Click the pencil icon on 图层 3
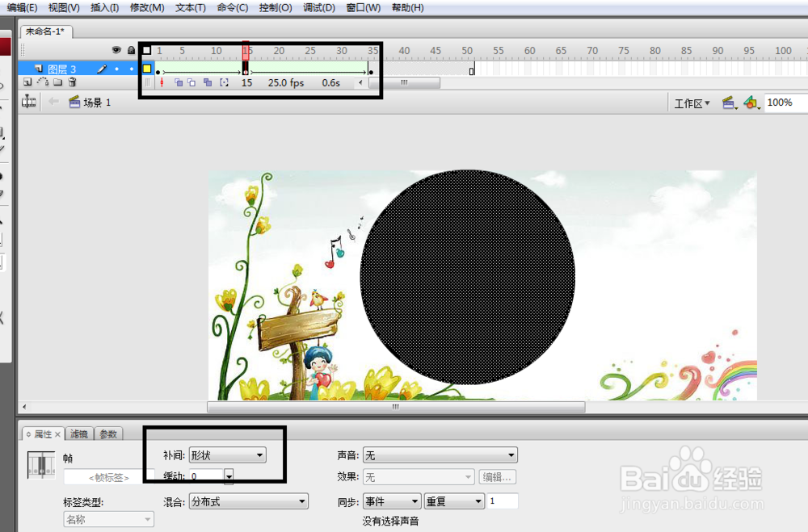Image resolution: width=808 pixels, height=532 pixels. click(x=102, y=69)
